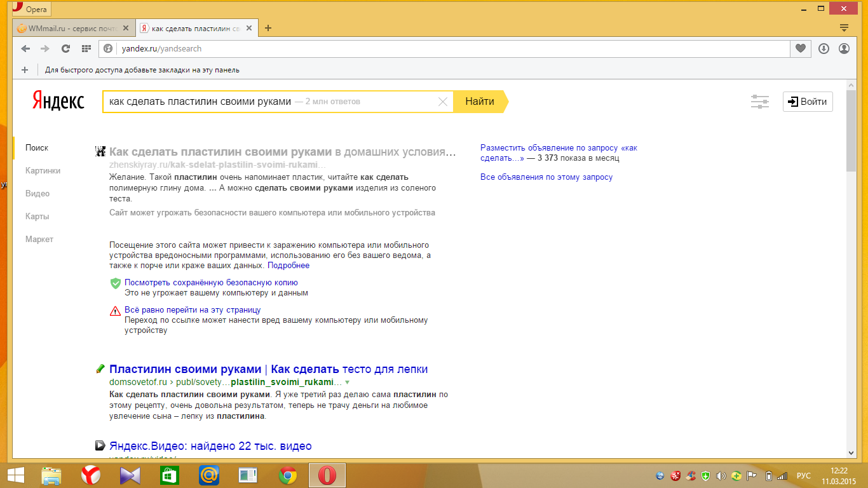
Task: Open the network signal tray icon
Action: [x=782, y=475]
